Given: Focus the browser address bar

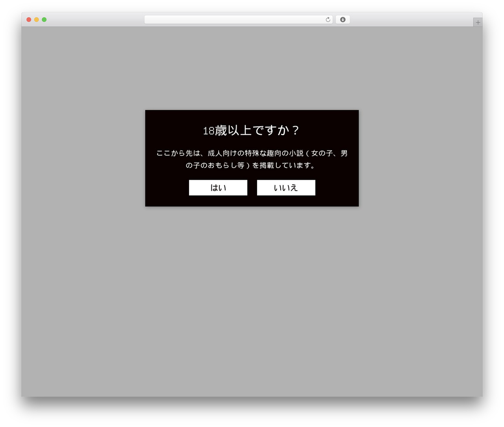Looking at the screenshot, I should 238,20.
